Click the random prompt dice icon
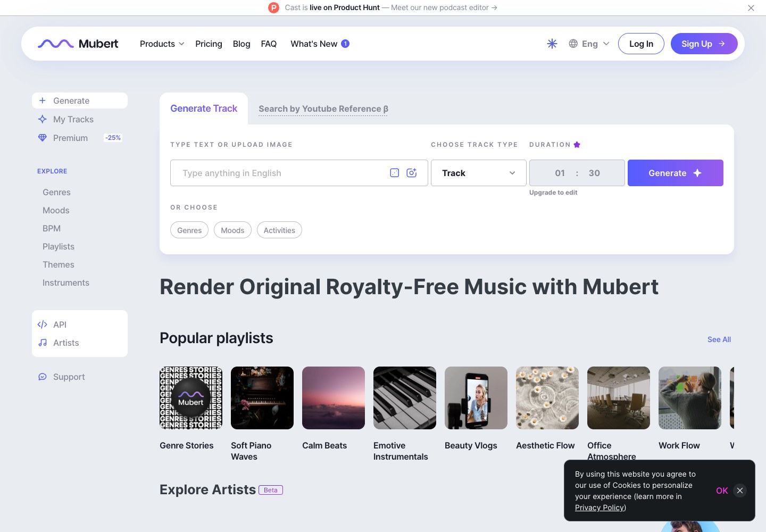 [x=395, y=173]
